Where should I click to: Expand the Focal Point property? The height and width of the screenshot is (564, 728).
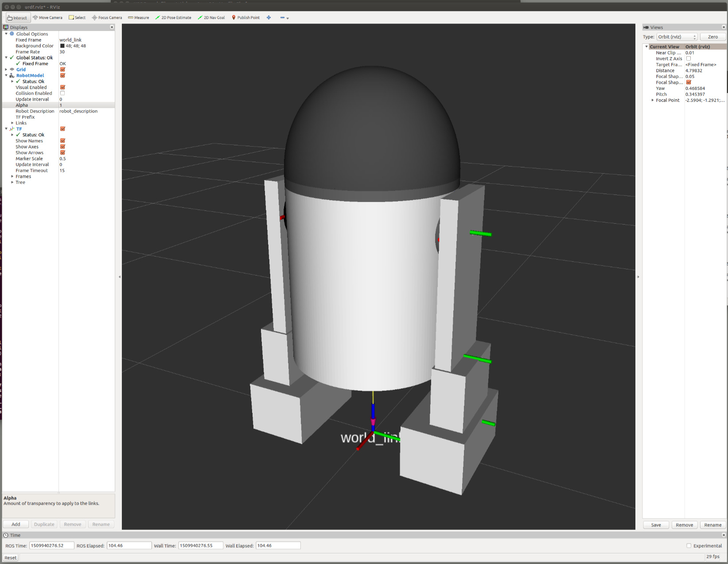click(652, 100)
